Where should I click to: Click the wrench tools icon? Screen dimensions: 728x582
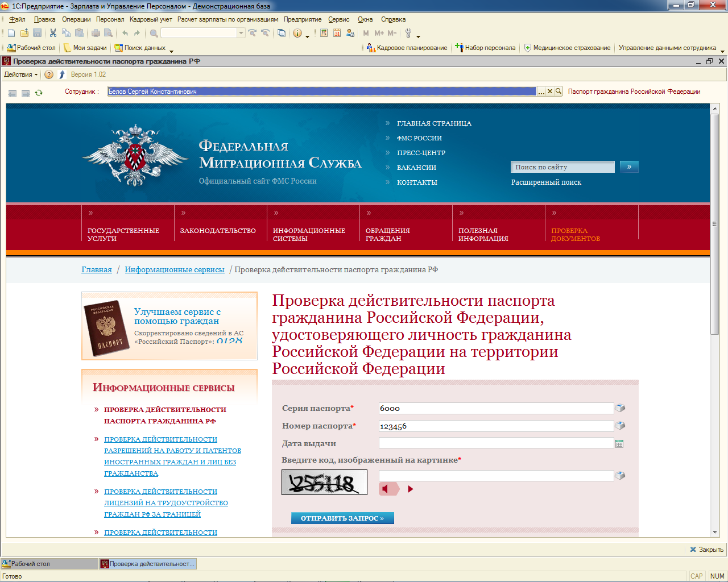click(408, 34)
